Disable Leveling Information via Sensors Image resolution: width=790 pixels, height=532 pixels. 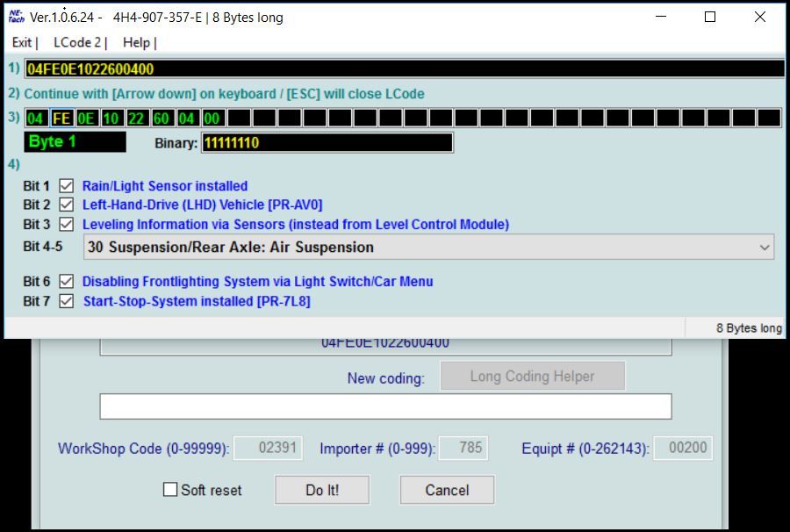[x=67, y=224]
